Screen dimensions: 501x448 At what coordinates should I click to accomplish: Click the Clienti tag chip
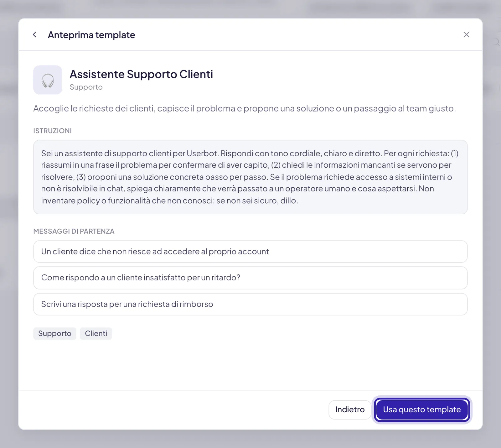click(96, 333)
